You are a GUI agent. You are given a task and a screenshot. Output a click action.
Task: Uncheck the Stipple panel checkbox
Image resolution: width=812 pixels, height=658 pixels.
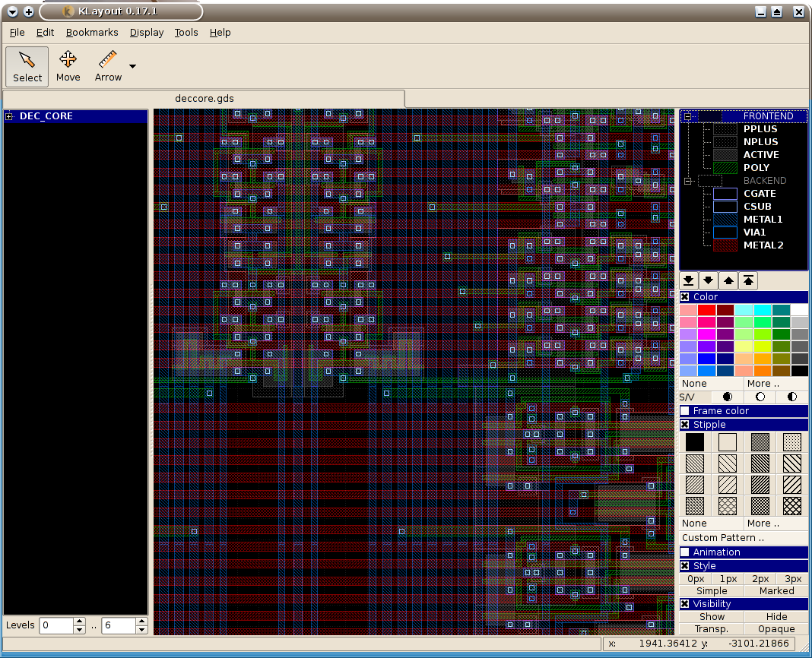(x=685, y=425)
